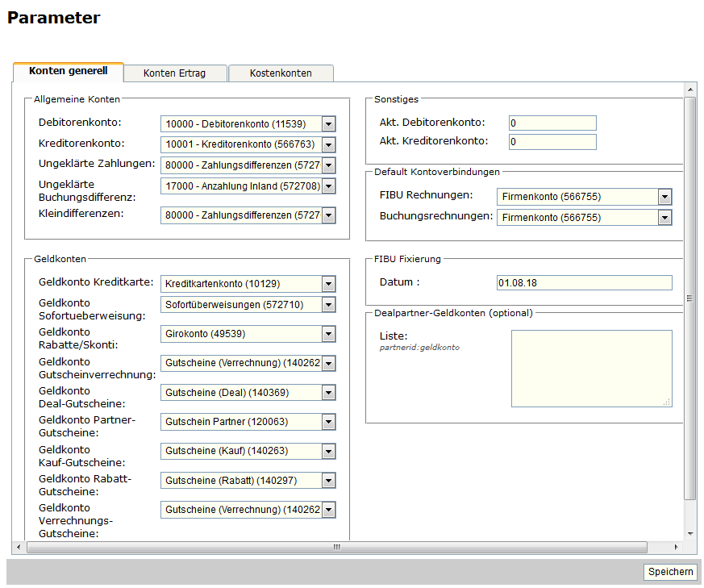704x588 pixels.
Task: Click the Speichern button
Action: pos(670,572)
